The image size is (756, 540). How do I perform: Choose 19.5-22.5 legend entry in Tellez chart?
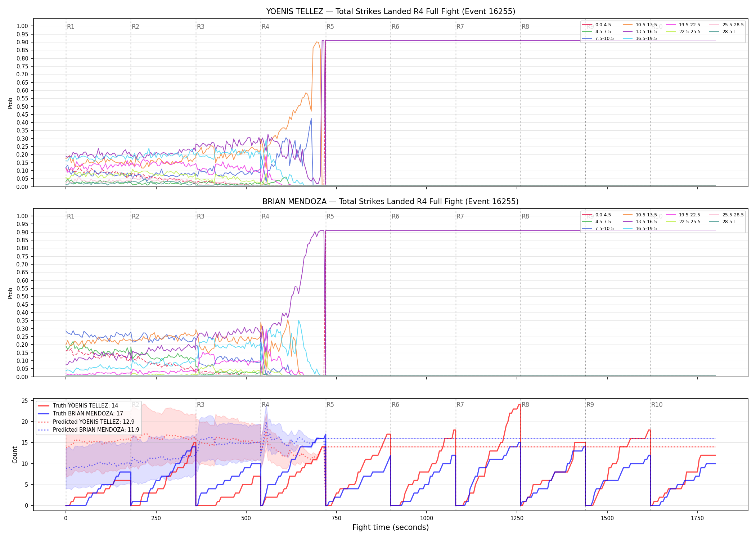(683, 25)
